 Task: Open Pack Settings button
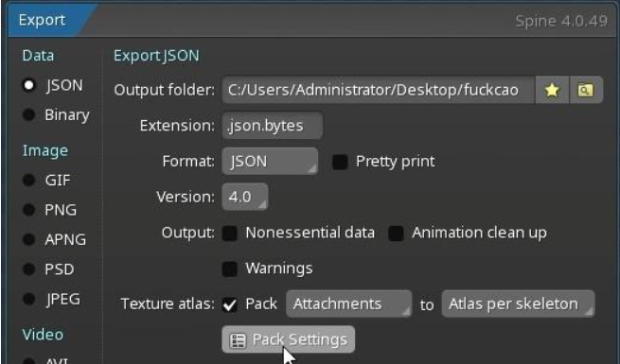click(x=289, y=339)
